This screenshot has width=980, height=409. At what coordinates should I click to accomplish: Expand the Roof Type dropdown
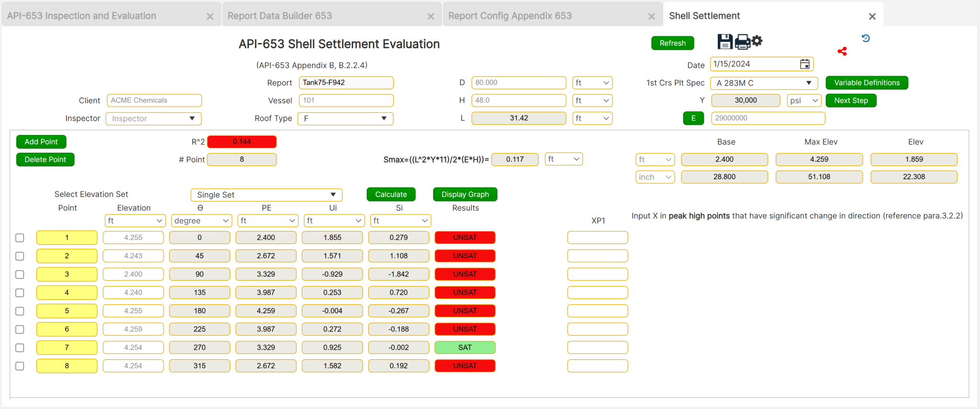coord(345,119)
